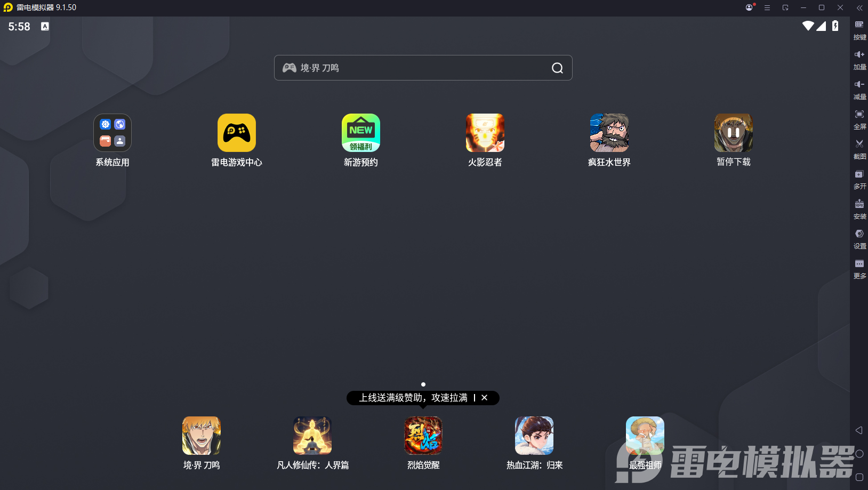Open the 疯狂水世界 game
The image size is (868, 490).
coord(609,133)
